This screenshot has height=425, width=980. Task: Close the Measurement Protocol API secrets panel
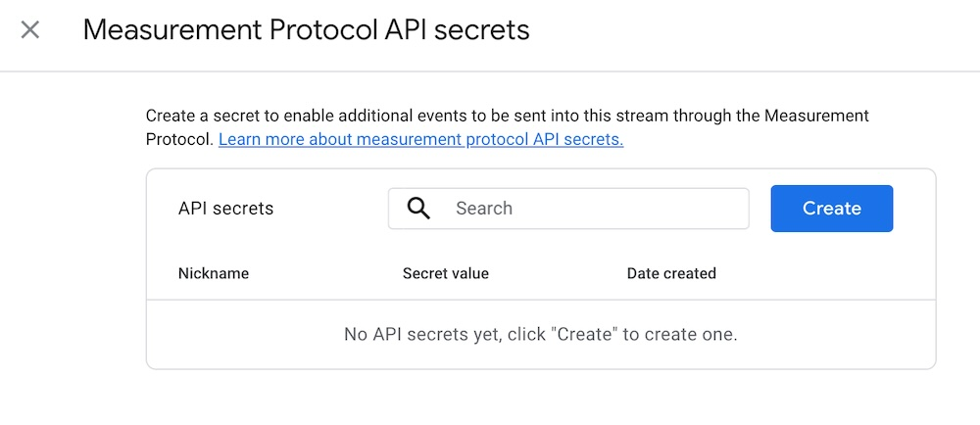tap(30, 29)
